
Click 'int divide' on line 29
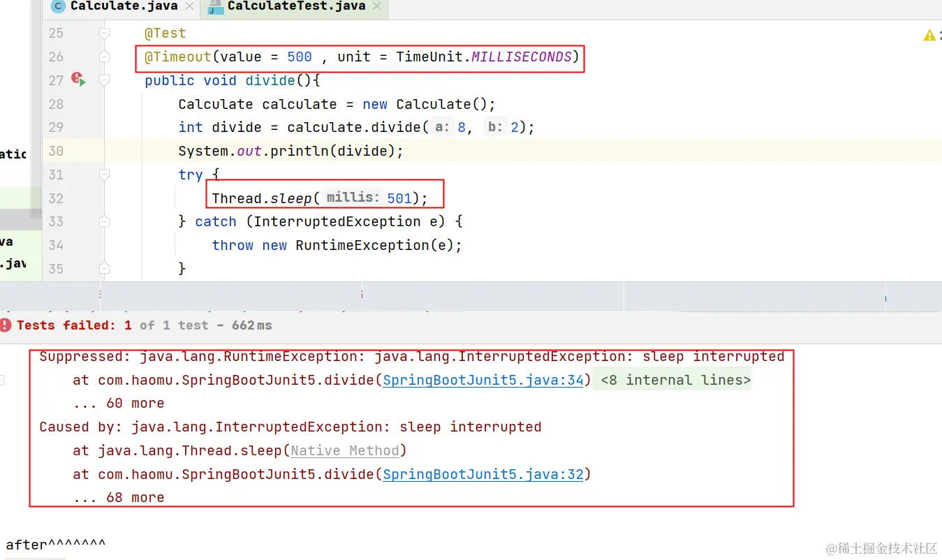[220, 127]
